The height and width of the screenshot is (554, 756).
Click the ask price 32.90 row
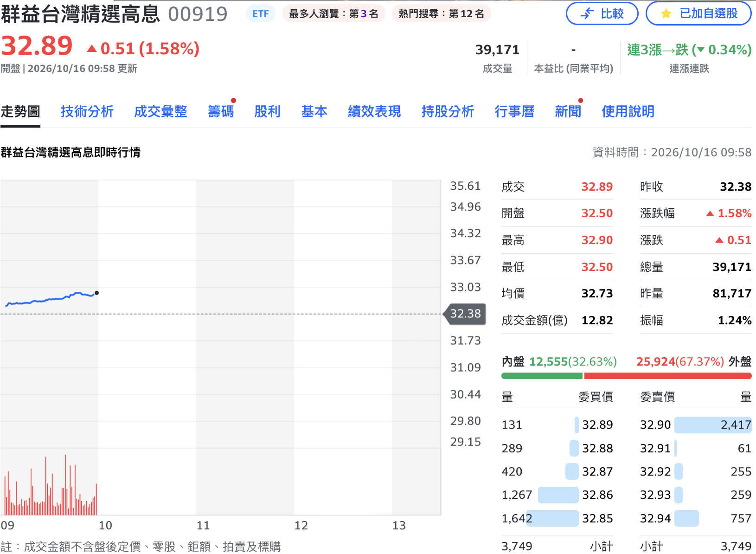click(x=696, y=425)
